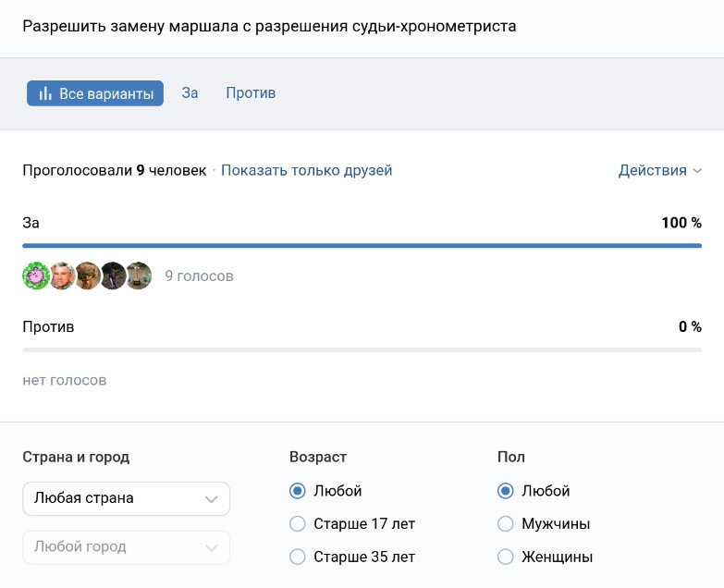Click the bar chart icon in Все варианты
Screen dimensions: 724x588
point(44,93)
